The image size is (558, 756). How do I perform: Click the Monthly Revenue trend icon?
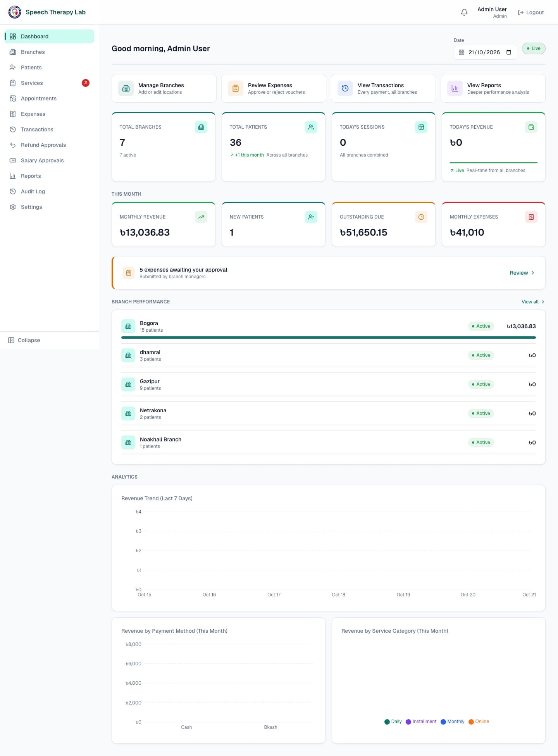201,217
